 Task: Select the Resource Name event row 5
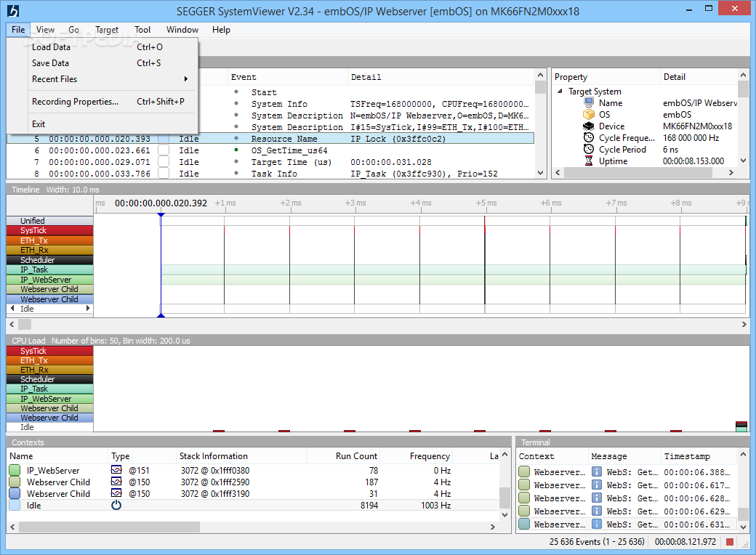point(270,139)
